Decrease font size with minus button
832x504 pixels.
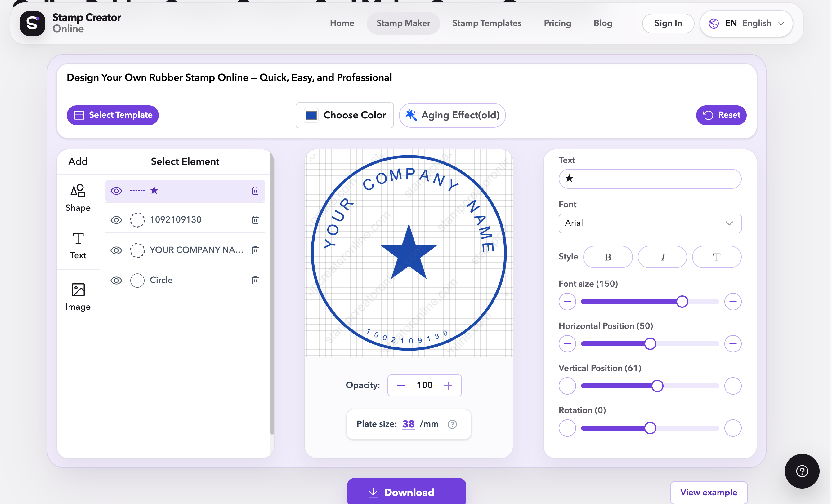pyautogui.click(x=567, y=302)
